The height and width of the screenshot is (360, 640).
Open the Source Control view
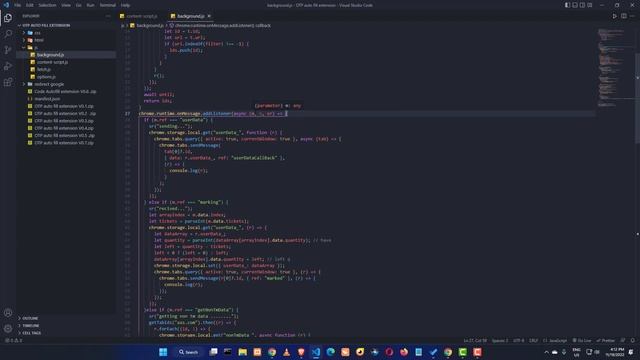tap(8, 50)
